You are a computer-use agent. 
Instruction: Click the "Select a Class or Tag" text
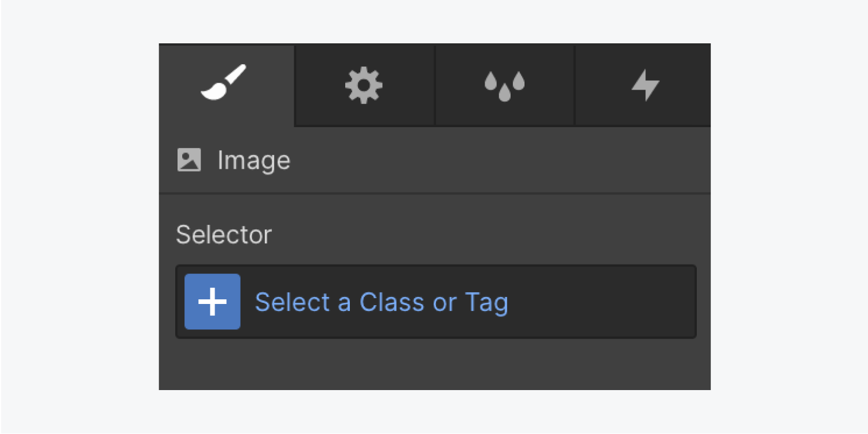(x=382, y=302)
